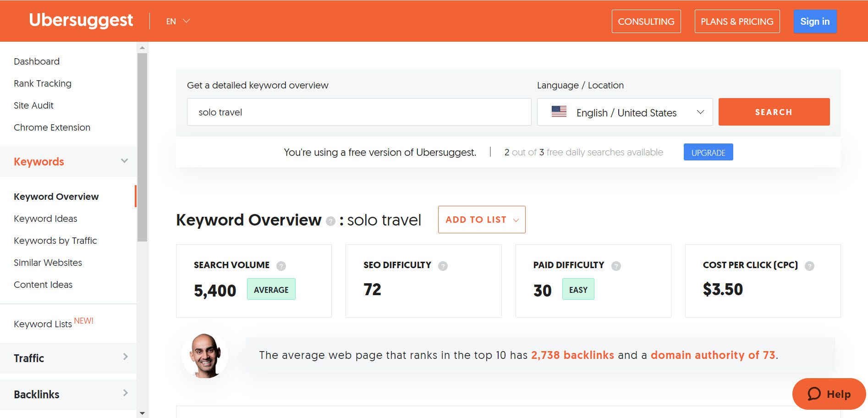Click the domain authority of 73 link
This screenshot has height=418, width=868.
coord(713,355)
